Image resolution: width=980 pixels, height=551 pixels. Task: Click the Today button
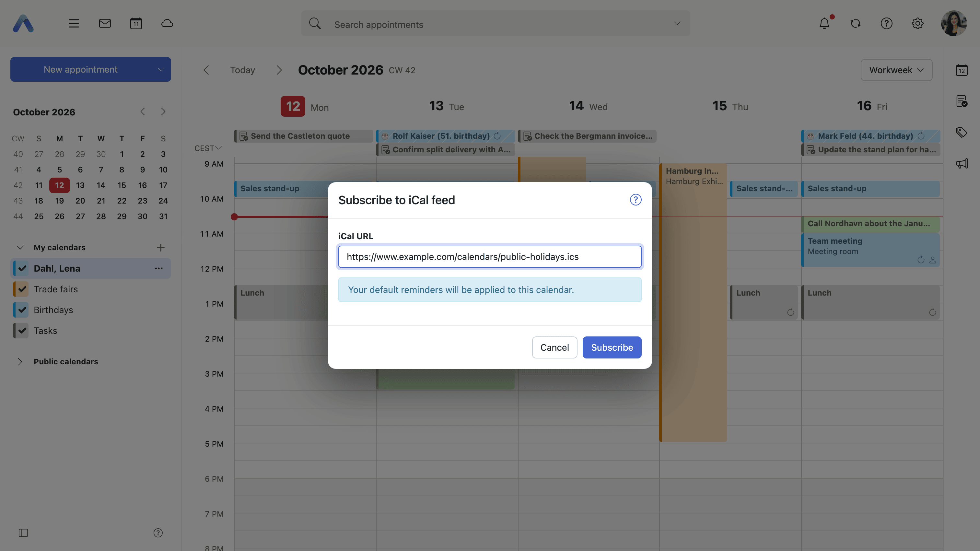242,70
